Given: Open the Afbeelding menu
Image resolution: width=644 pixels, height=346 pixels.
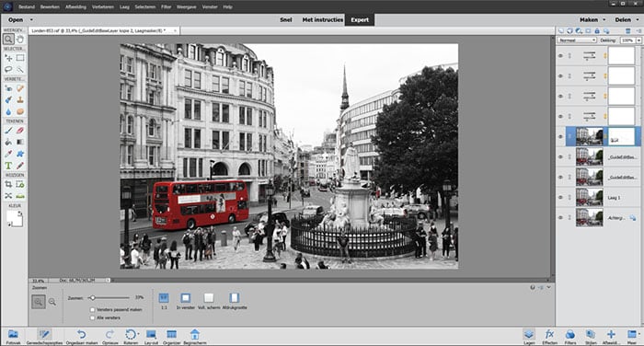Looking at the screenshot, I should point(75,7).
